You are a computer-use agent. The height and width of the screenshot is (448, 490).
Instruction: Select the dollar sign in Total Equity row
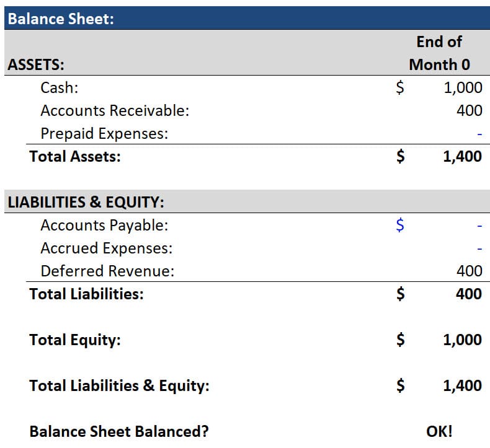[400, 340]
